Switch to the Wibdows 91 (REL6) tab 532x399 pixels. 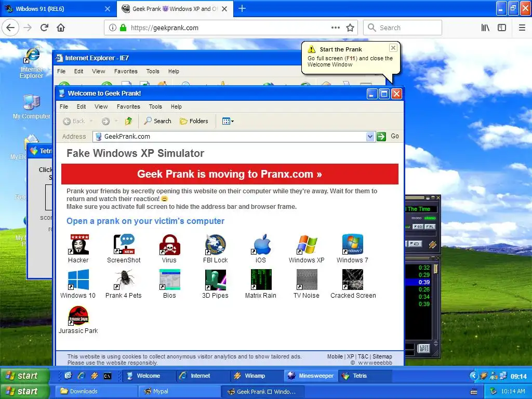pos(58,9)
